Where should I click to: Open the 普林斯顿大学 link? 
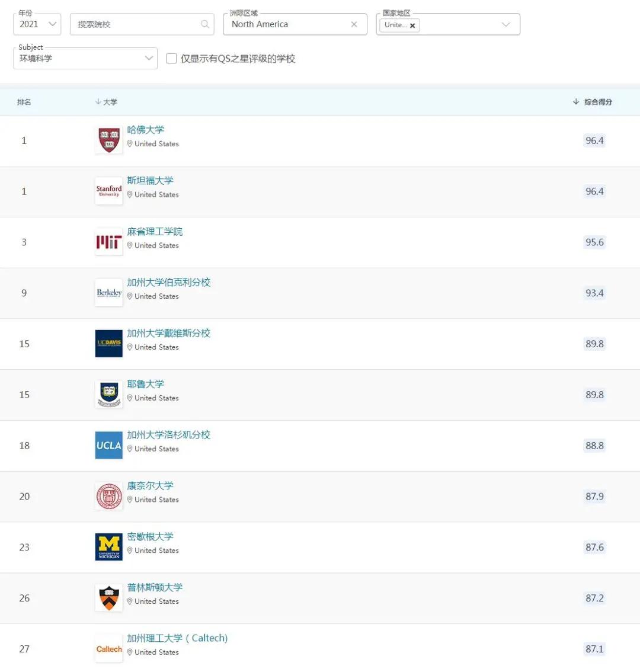(155, 587)
